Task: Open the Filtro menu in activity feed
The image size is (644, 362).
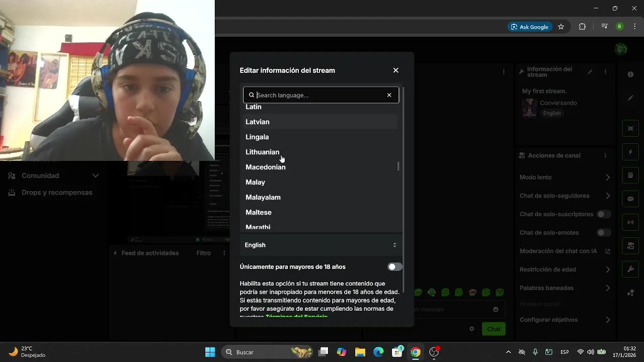Action: point(203,253)
